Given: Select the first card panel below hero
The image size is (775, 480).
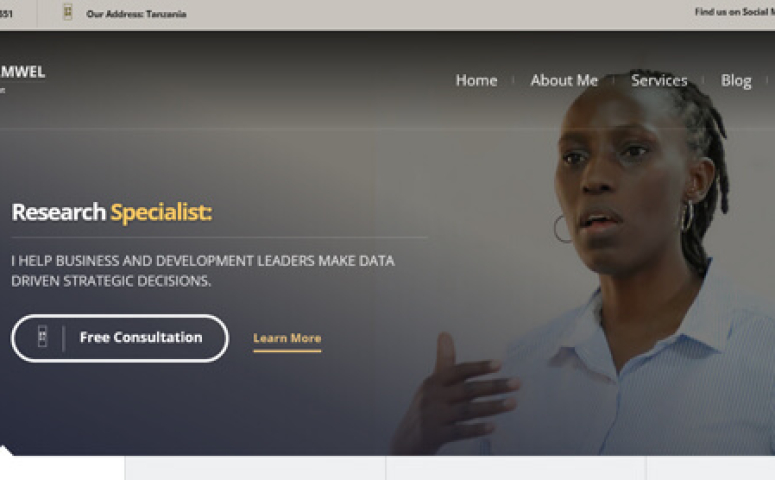Looking at the screenshot, I should pyautogui.click(x=255, y=468).
